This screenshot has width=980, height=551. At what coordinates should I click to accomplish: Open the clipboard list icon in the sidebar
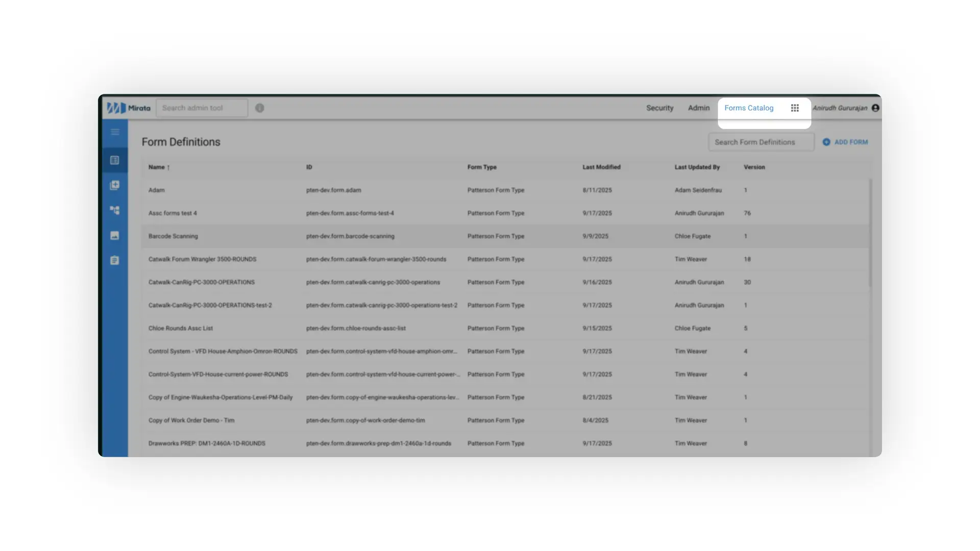(114, 260)
